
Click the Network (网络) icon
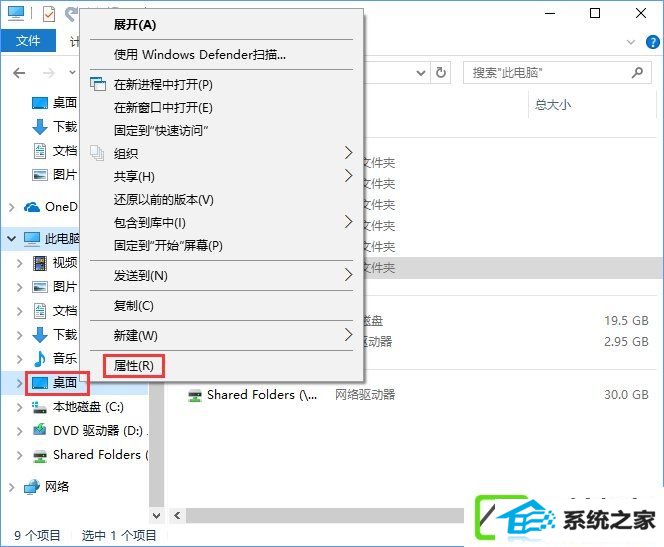(32, 487)
